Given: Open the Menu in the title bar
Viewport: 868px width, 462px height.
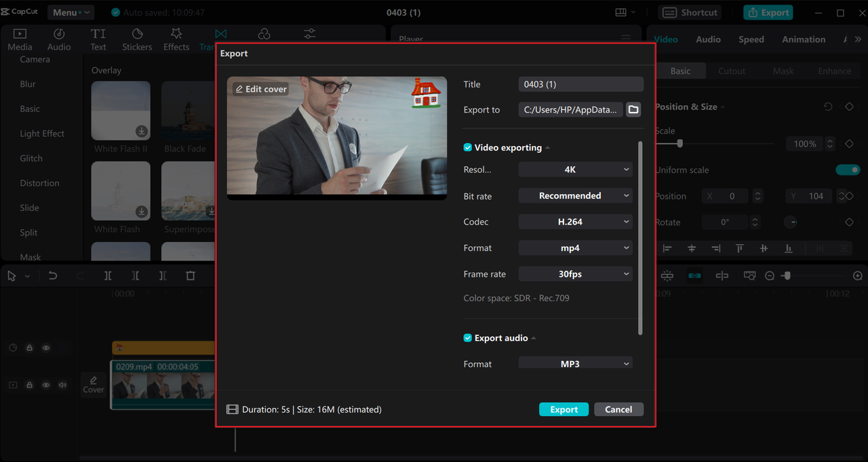Looking at the screenshot, I should pyautogui.click(x=71, y=12).
